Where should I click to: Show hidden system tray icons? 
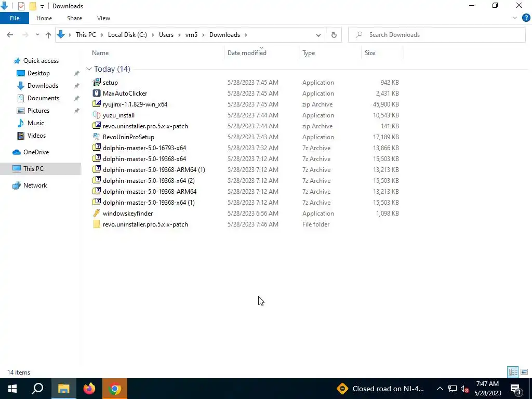tap(440, 389)
